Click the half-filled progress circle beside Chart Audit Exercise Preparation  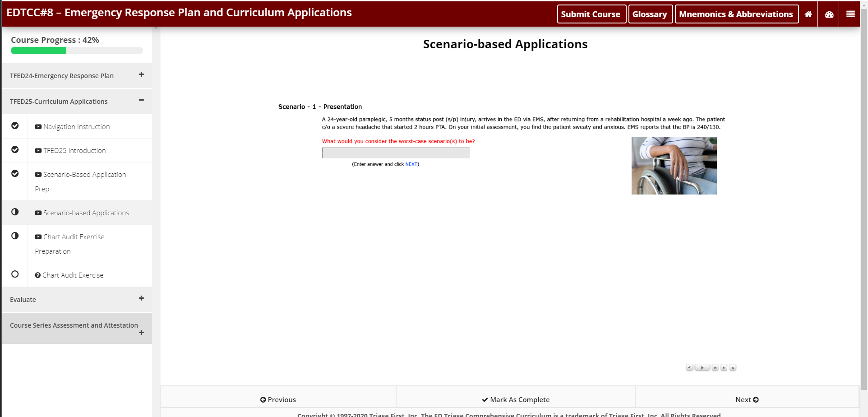pos(15,236)
